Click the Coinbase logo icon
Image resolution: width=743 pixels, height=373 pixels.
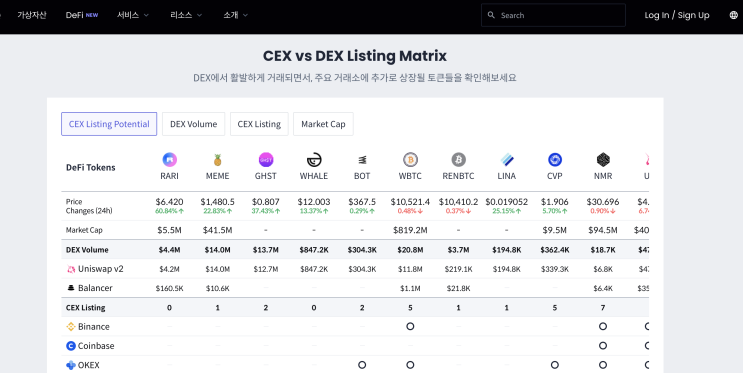(x=71, y=346)
